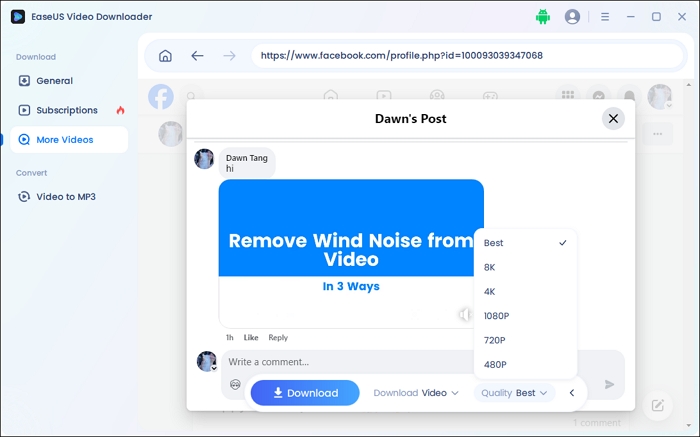Open Dawn Tang's name link
This screenshot has width=700, height=437.
(x=247, y=158)
